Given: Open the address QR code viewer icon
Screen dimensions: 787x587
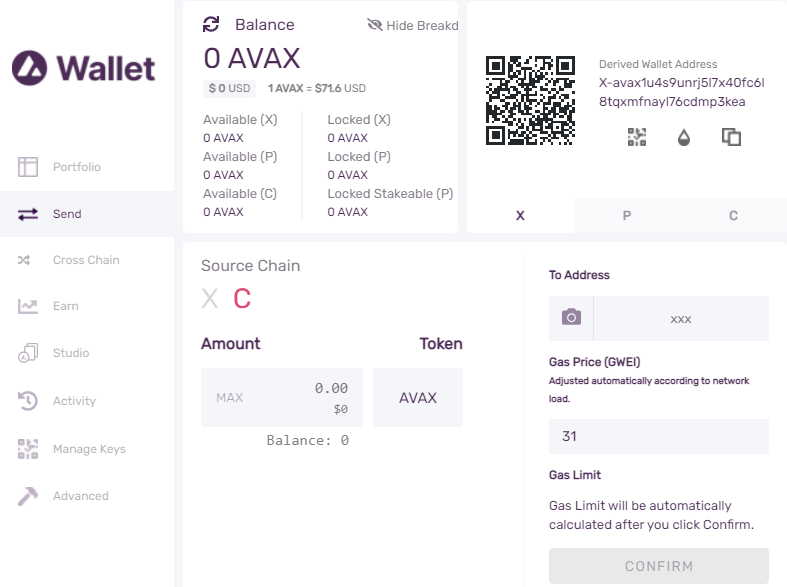Looking at the screenshot, I should click(637, 137).
